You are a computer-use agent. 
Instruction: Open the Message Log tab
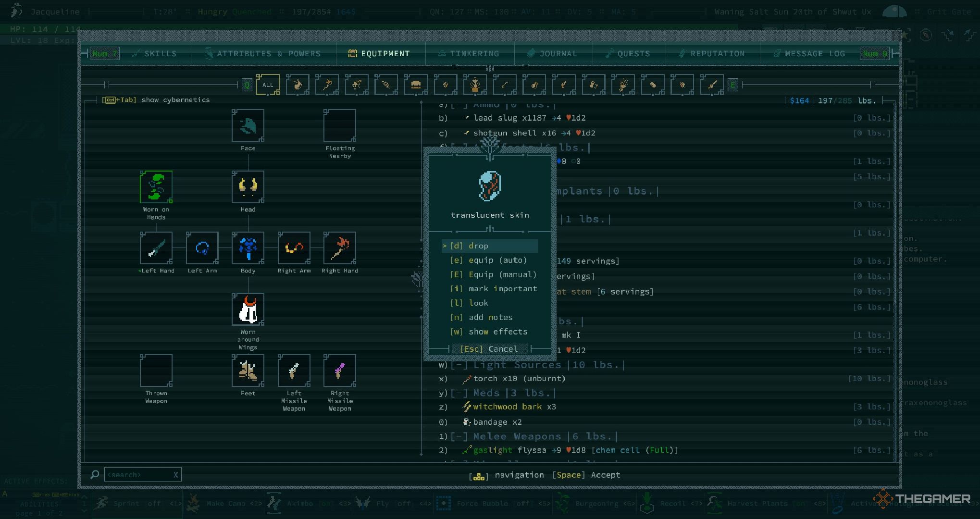810,53
